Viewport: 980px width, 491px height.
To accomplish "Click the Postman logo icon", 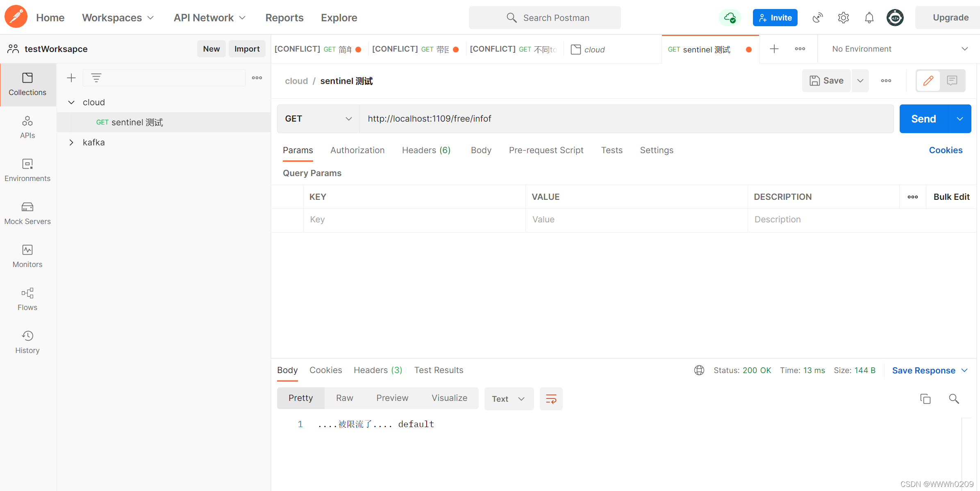I will 16,17.
